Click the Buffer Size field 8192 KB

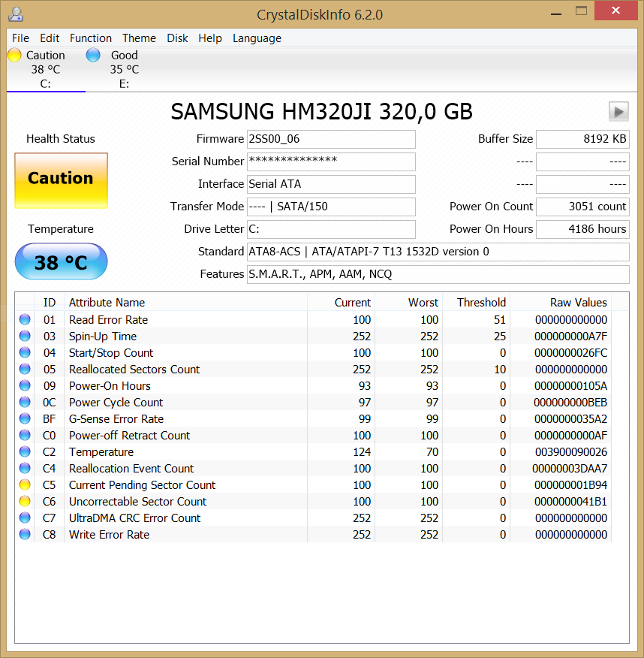[x=582, y=139]
